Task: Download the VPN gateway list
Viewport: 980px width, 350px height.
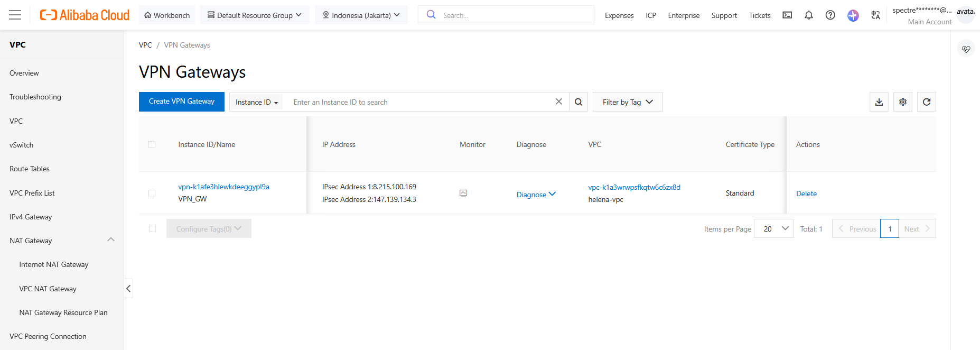Action: [x=879, y=102]
